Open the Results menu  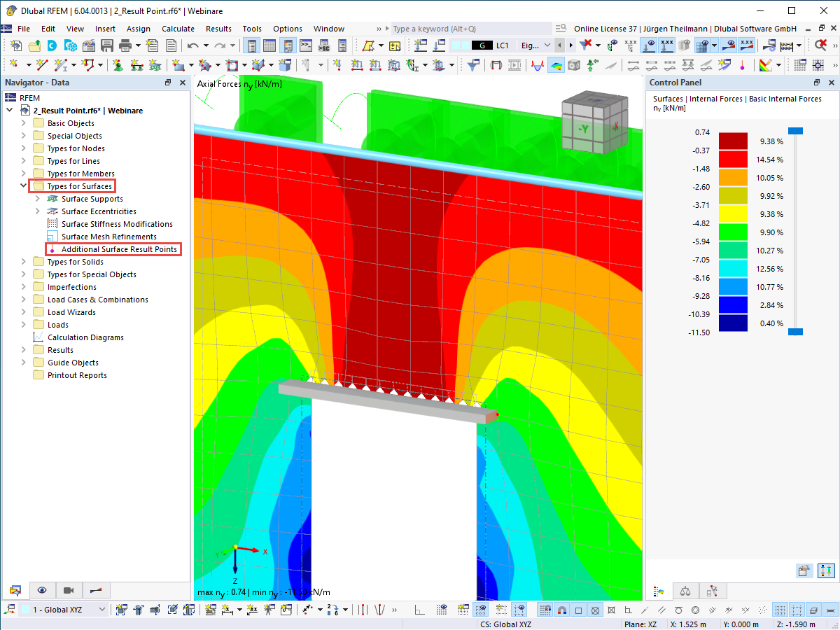tap(218, 29)
